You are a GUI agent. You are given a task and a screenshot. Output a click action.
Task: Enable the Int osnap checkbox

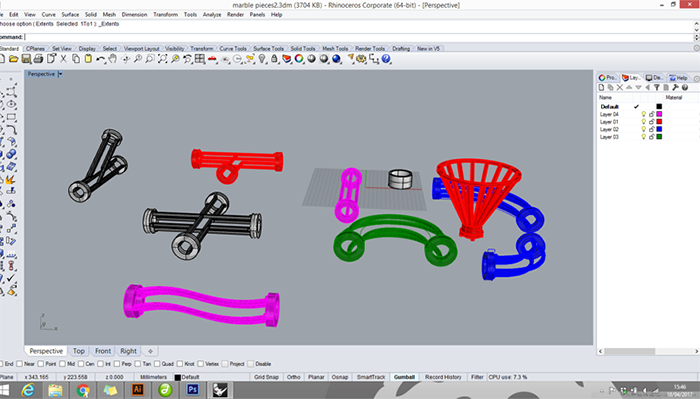[x=100, y=364]
